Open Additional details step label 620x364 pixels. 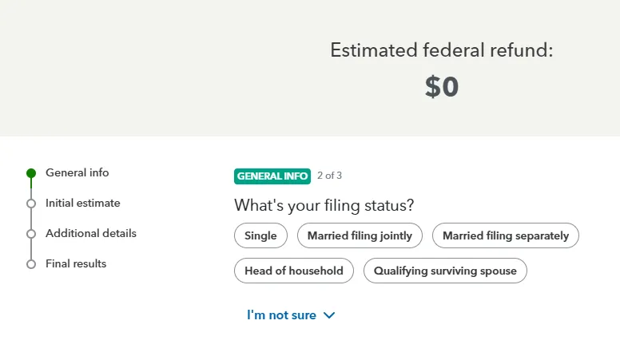[x=90, y=233]
